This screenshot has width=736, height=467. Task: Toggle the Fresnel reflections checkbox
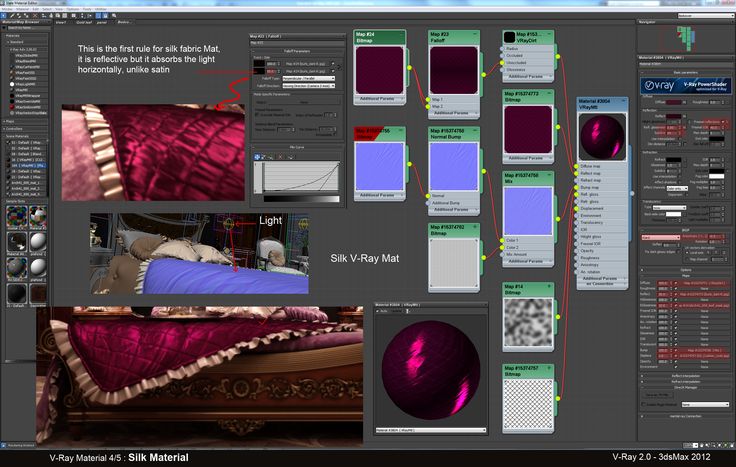(x=723, y=122)
